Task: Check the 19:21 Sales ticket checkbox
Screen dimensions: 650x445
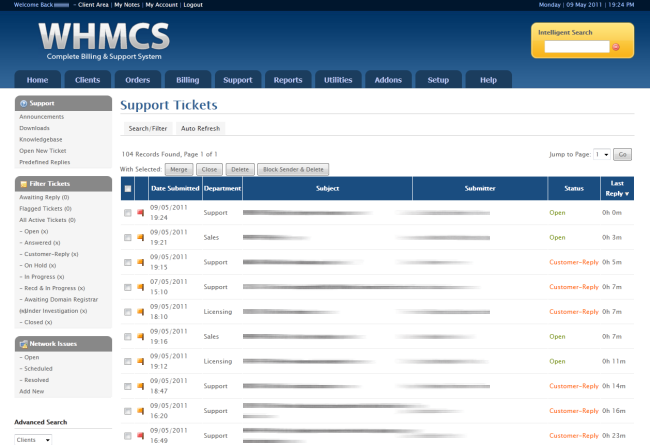Action: [128, 238]
